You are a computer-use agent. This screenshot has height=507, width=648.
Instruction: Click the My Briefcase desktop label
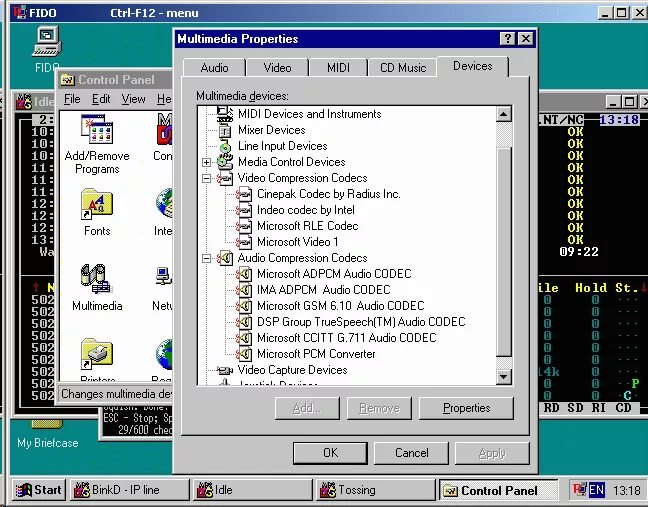pyautogui.click(x=48, y=443)
